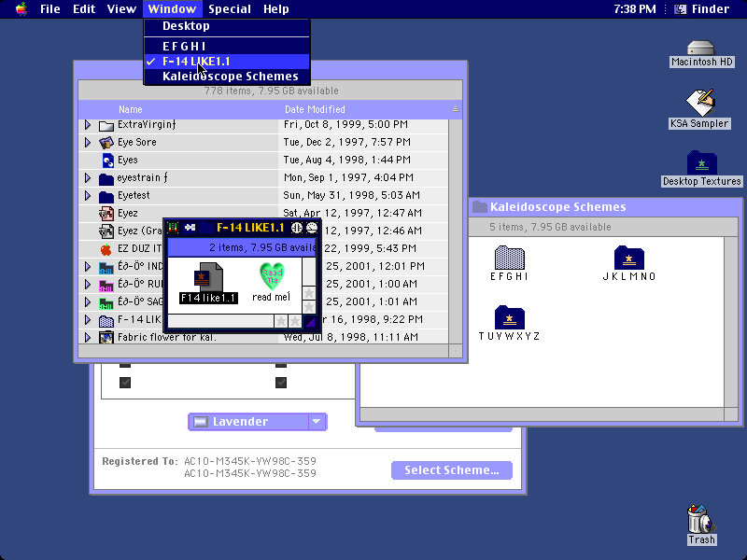Viewport: 747px width, 560px height.
Task: Open the Edit menu
Action: (x=84, y=9)
